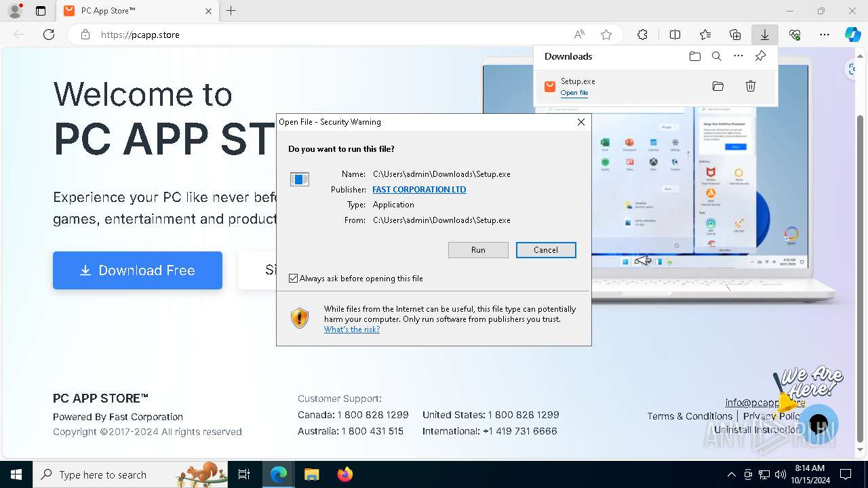Open the Copilot sidebar icon
868x488 pixels.
point(852,35)
